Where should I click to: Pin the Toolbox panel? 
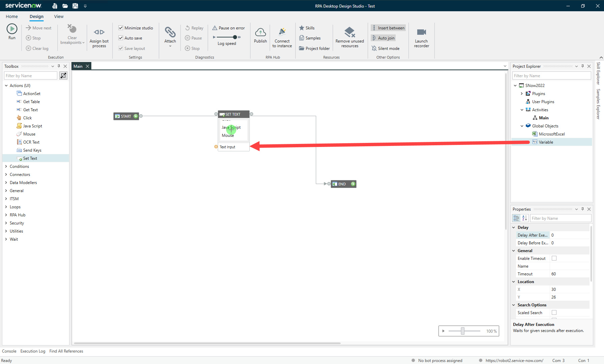(x=59, y=66)
